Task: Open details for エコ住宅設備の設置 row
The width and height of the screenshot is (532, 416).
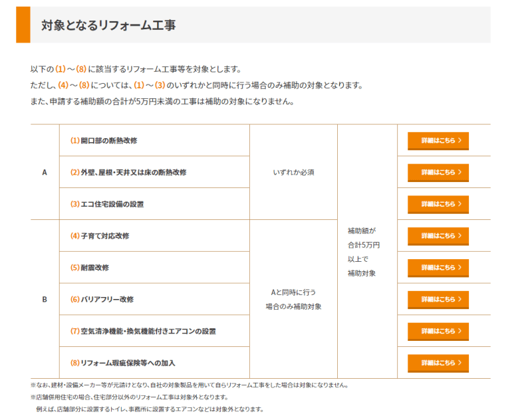Action: tap(438, 204)
